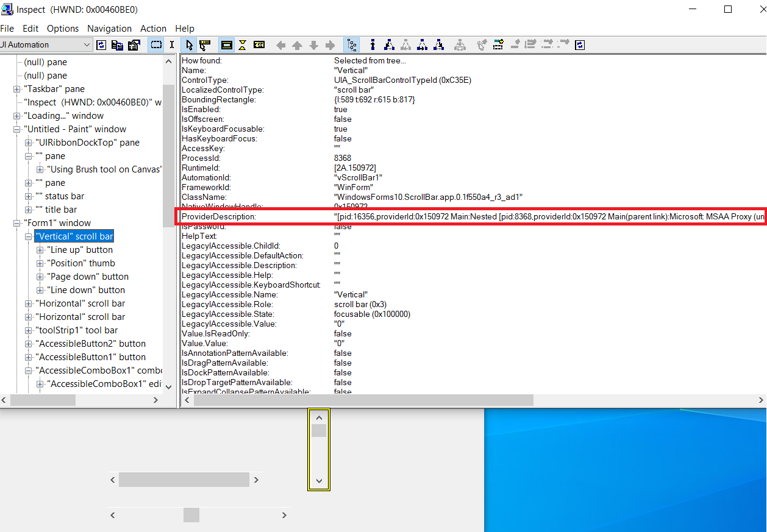The width and height of the screenshot is (767, 532).
Task: Toggle the Watch Caret I-beam icon
Action: 172,45
